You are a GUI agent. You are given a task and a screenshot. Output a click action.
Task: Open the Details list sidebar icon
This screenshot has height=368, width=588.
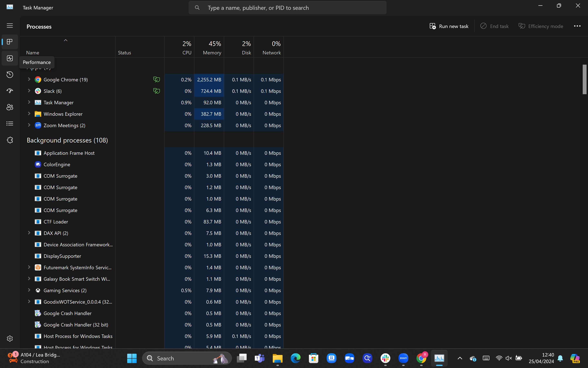[10, 124]
